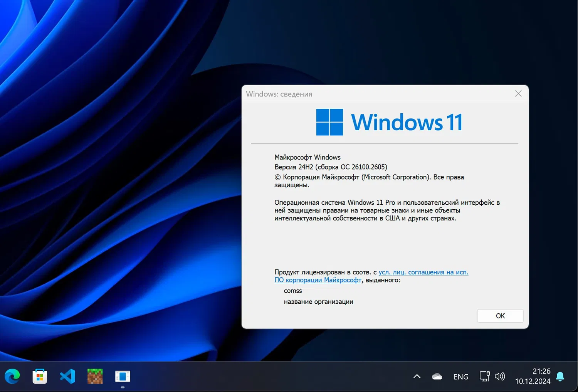Expand hidden system tray icons
Image resolution: width=578 pixels, height=392 pixels.
click(x=417, y=376)
